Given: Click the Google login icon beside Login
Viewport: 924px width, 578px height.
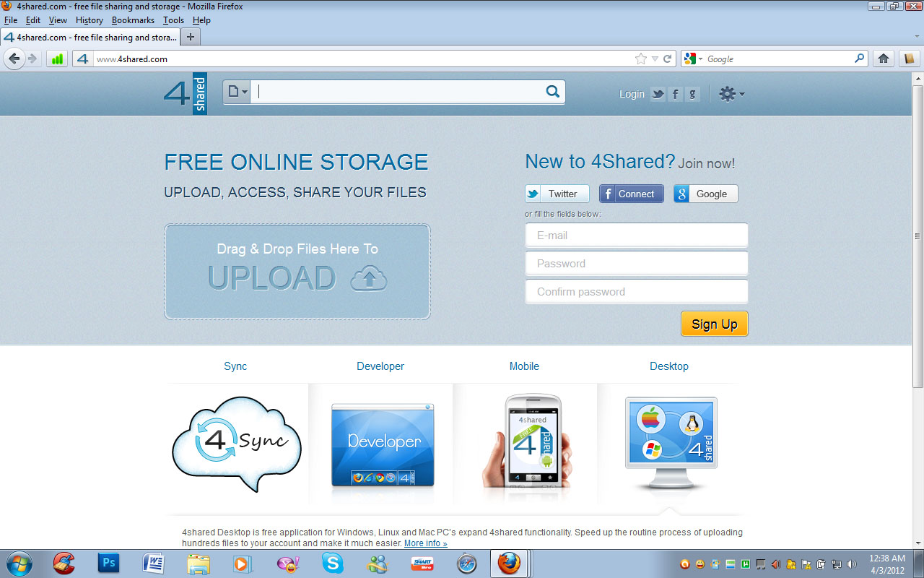Looking at the screenshot, I should 692,94.
